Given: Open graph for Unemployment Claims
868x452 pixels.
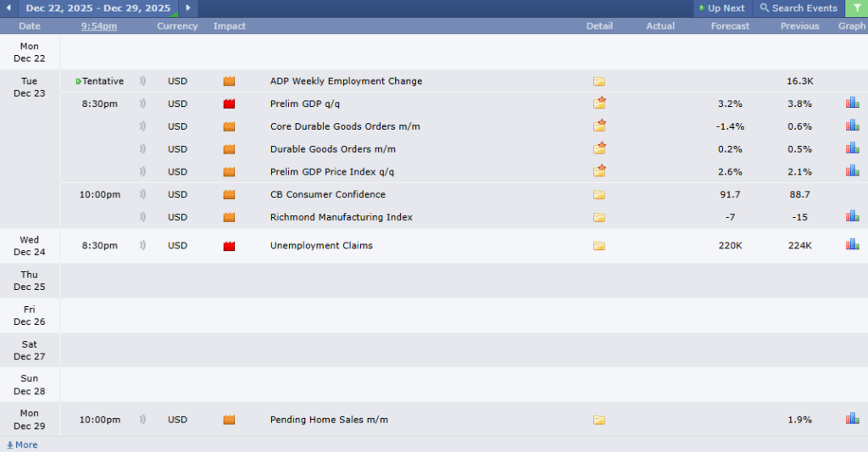Looking at the screenshot, I should [x=852, y=245].
